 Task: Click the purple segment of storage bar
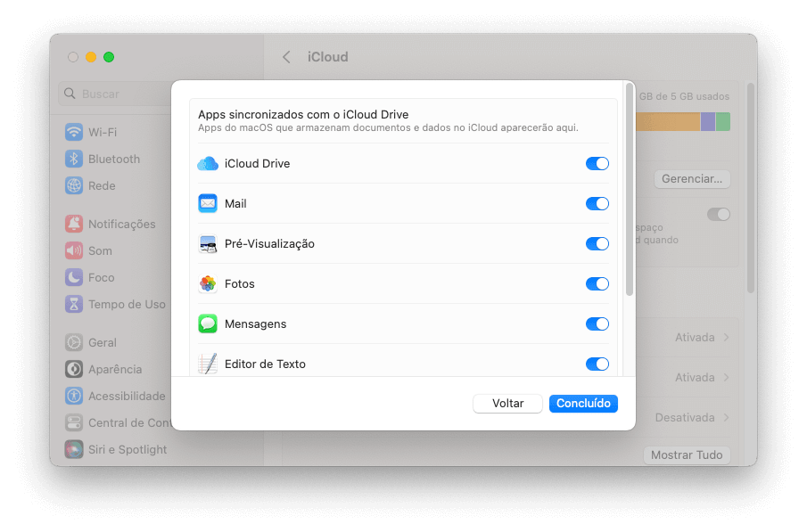[x=708, y=122]
